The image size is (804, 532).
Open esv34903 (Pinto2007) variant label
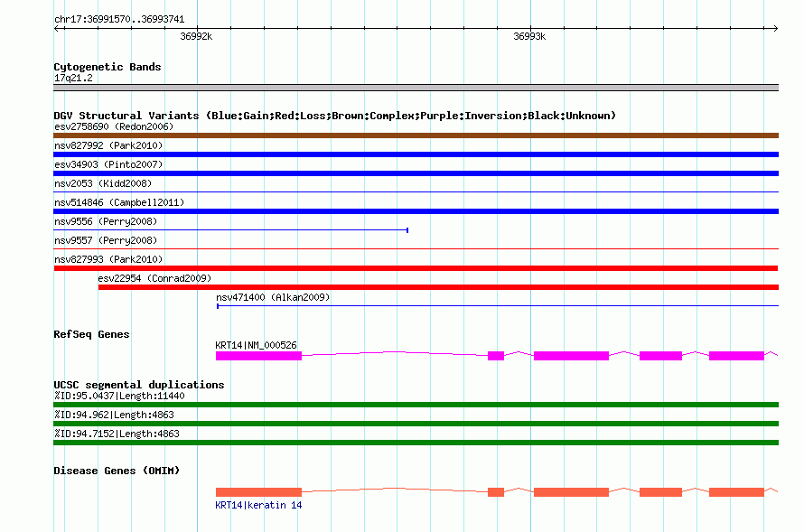coord(108,164)
